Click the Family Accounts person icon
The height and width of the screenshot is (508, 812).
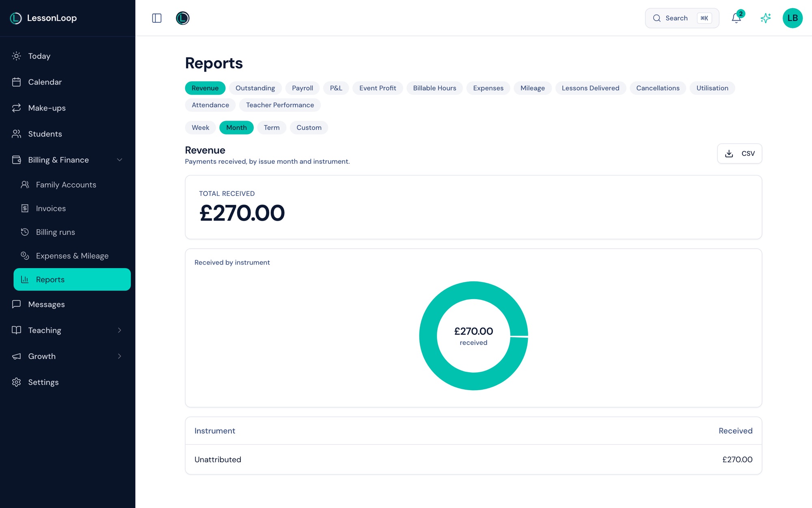point(25,185)
